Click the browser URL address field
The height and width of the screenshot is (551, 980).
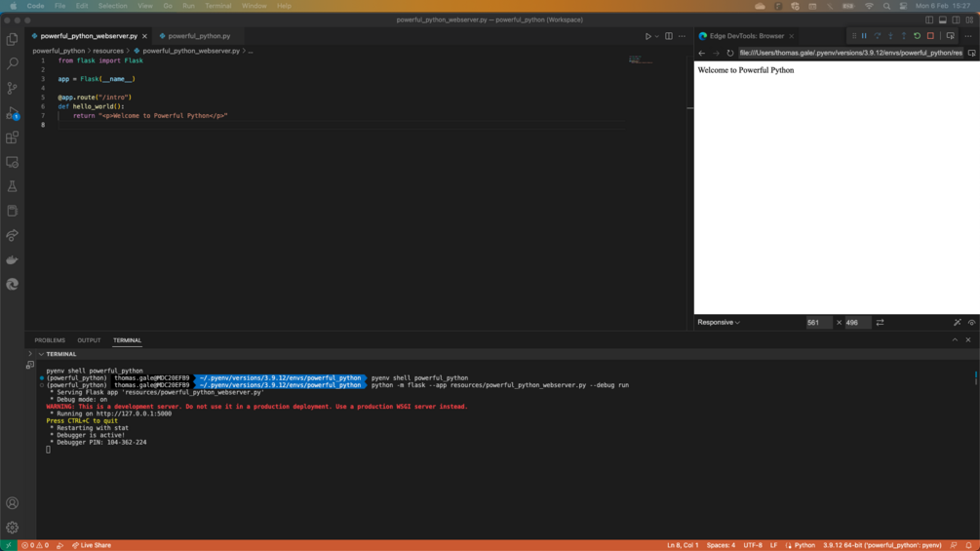coord(850,53)
